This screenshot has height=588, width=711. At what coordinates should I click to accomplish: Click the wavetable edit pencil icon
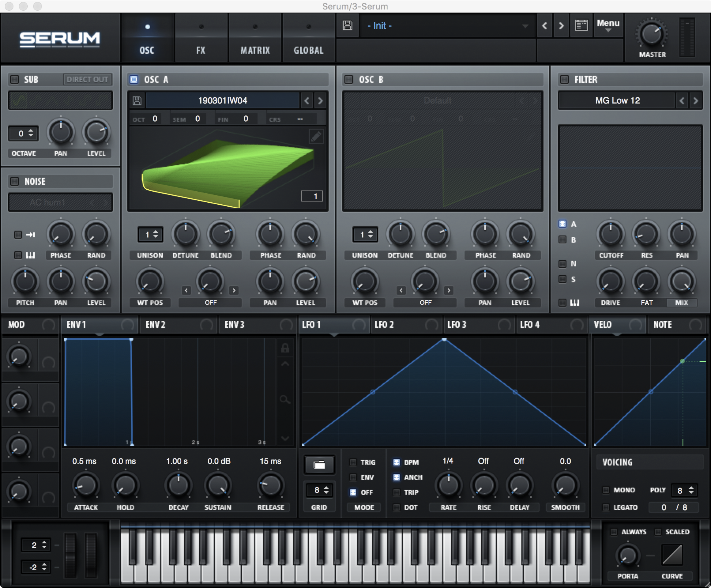[316, 137]
